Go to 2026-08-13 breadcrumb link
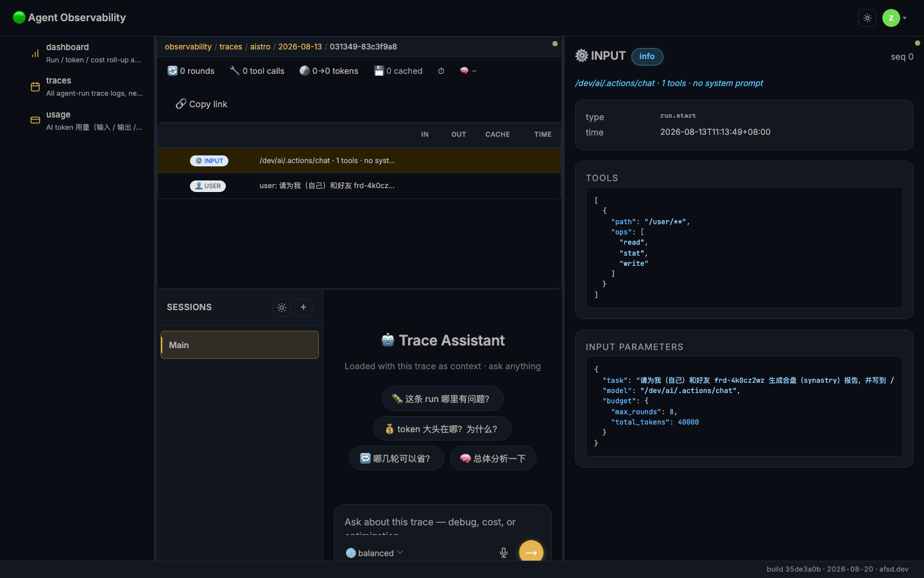Viewport: 924px width, 578px height. click(300, 47)
